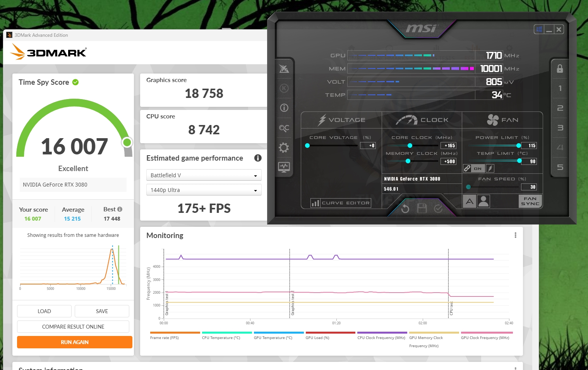Select profile slot 1
Screen dimensions: 588x370
pyautogui.click(x=560, y=89)
